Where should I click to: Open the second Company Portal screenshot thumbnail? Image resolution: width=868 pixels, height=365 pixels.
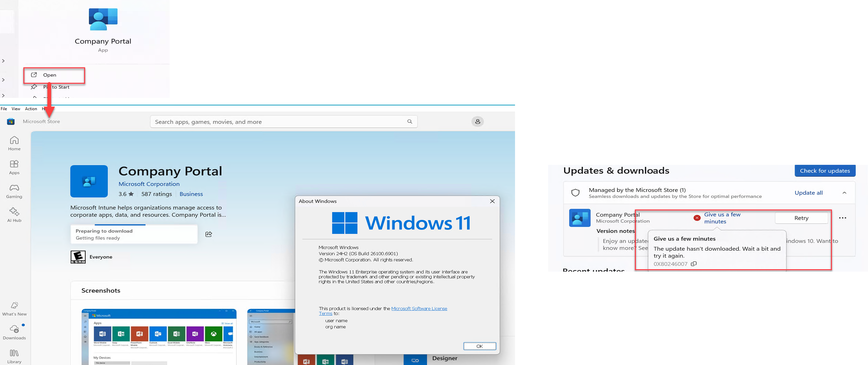271,337
